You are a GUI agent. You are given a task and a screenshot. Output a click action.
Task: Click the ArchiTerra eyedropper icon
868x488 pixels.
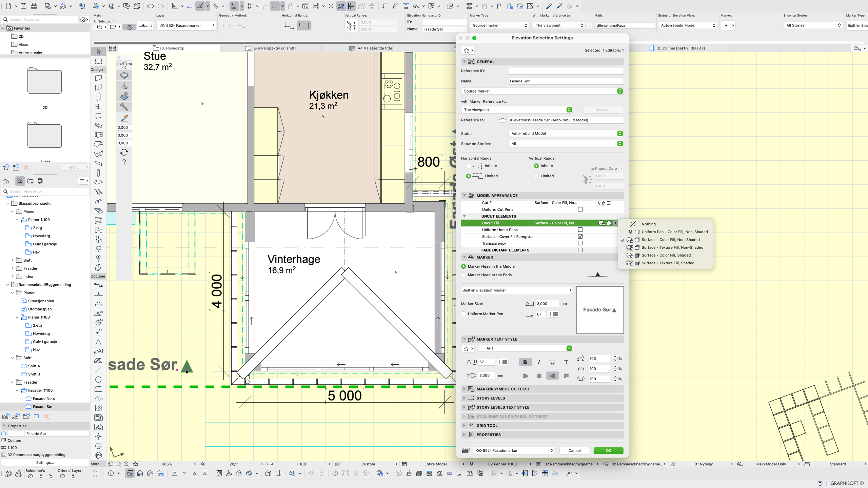(x=124, y=118)
